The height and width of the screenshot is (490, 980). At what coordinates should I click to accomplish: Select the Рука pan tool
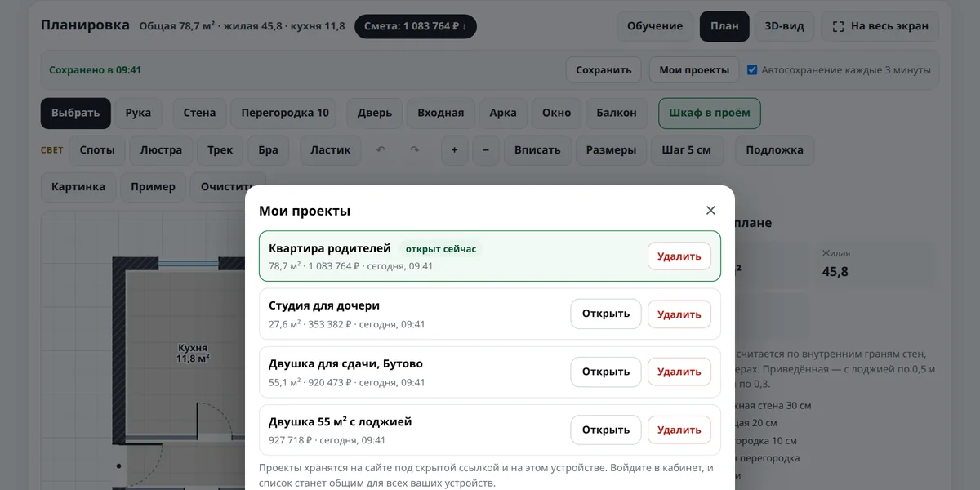tap(139, 114)
